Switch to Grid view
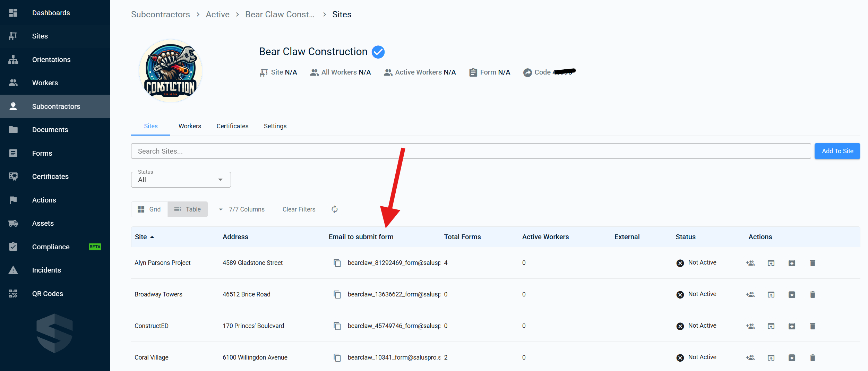 pos(149,209)
